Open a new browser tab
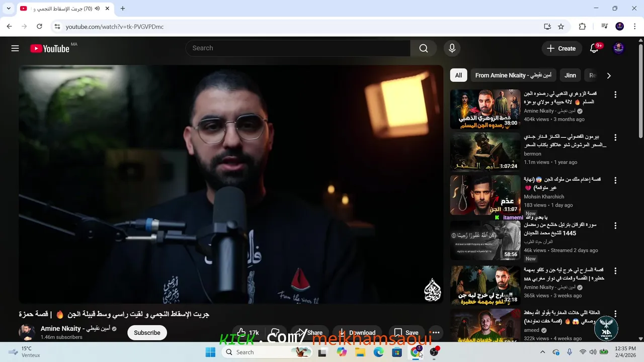 (123, 9)
